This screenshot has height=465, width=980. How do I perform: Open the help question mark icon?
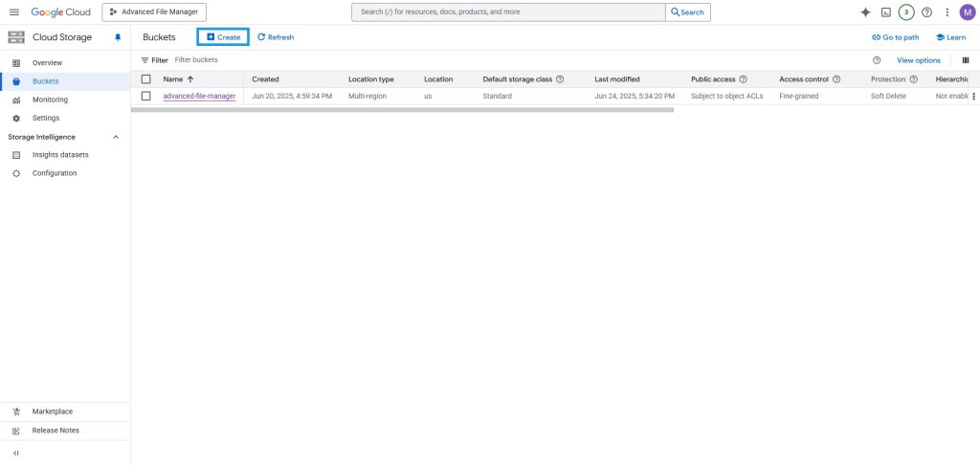926,12
